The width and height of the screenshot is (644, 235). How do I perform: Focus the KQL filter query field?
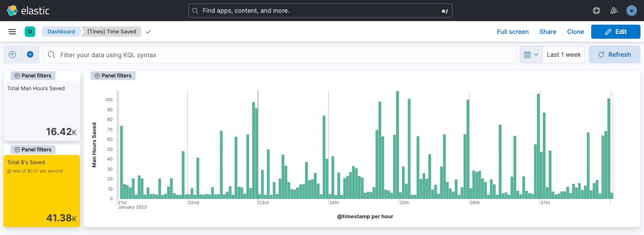coord(282,55)
